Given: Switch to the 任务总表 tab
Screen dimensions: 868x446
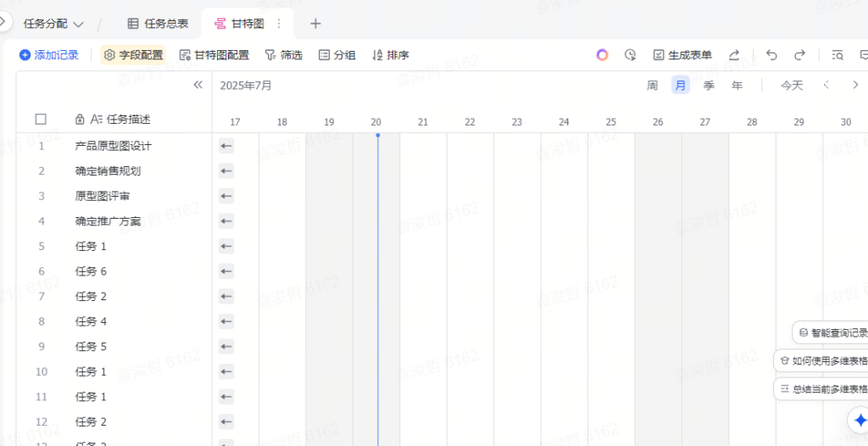Looking at the screenshot, I should click(158, 24).
